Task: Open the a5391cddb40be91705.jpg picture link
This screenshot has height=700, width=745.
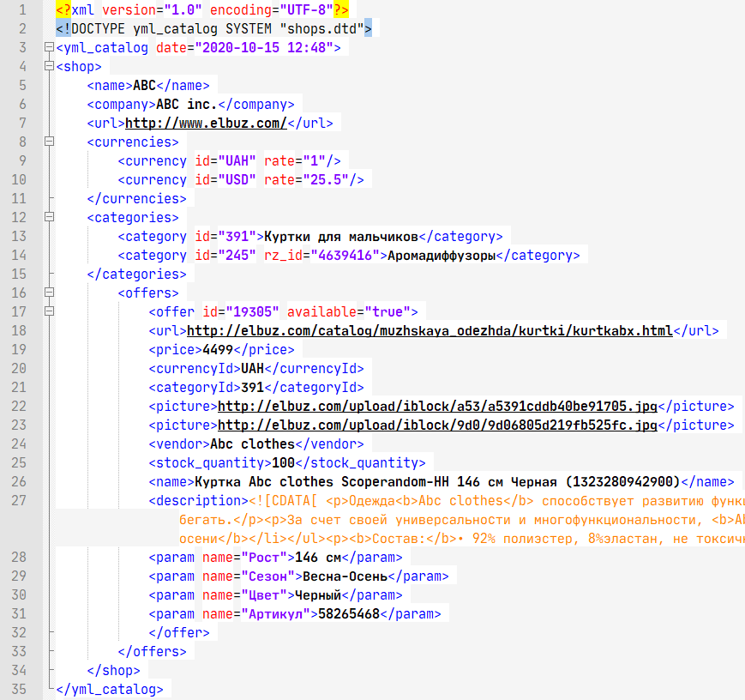Action: [437, 407]
